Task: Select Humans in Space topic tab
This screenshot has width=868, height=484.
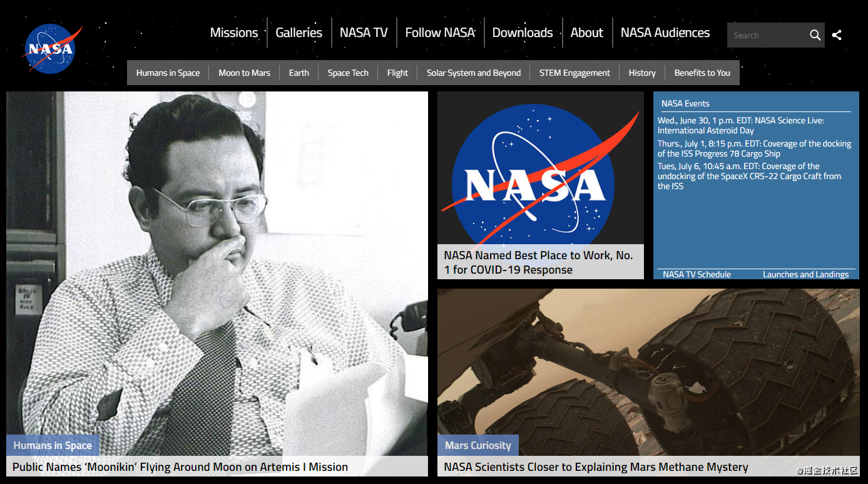Action: point(168,73)
